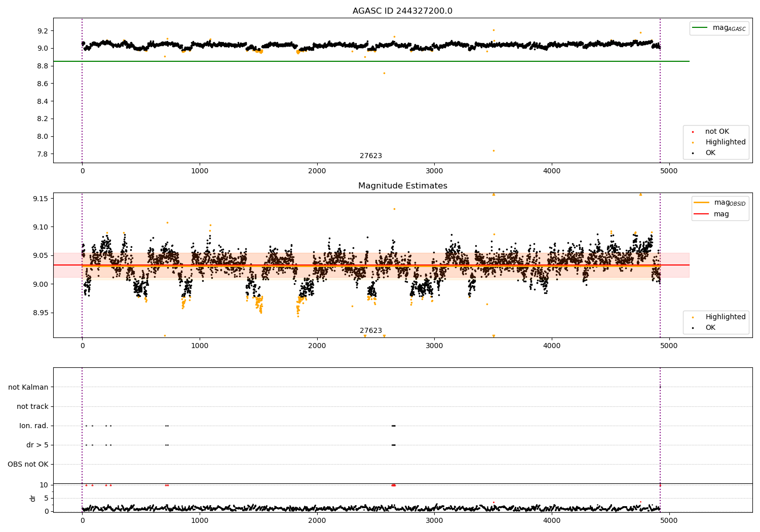Click 'Highlighted' legend entry in the top plot
This screenshot has width=760, height=532.
pos(725,142)
